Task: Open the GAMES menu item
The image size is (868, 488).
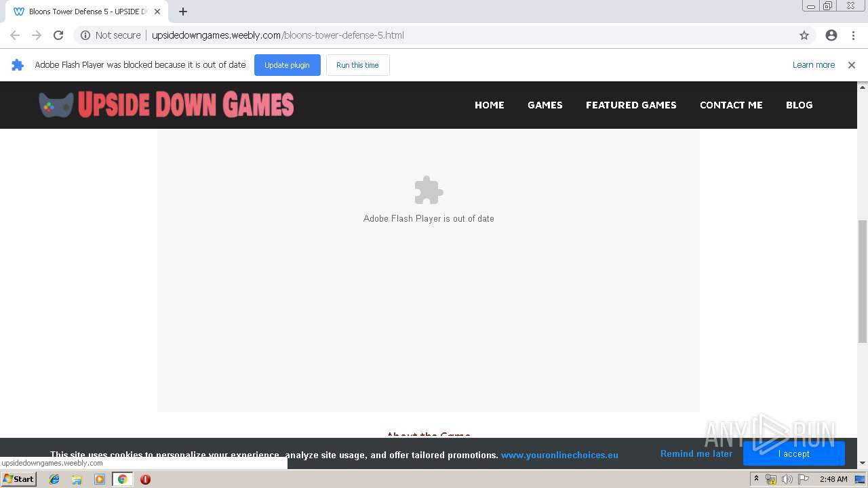Action: [545, 105]
